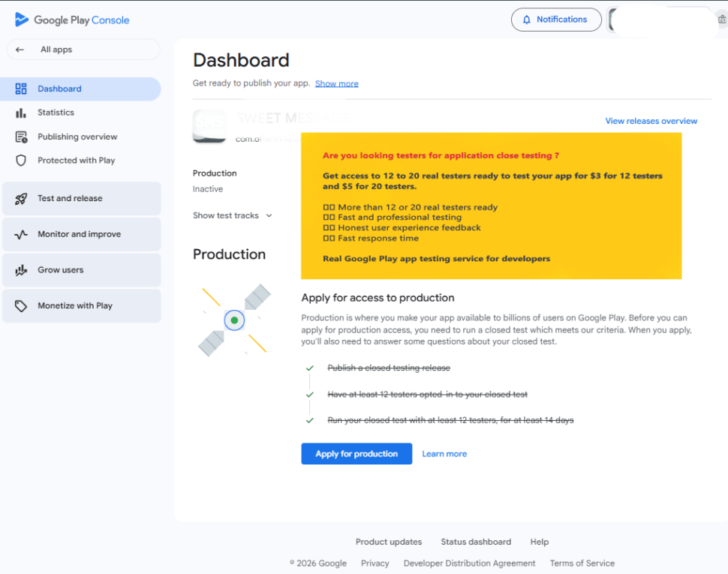Viewport: 728px width, 574px height.
Task: Click the Publishing overview icon
Action: 21,137
